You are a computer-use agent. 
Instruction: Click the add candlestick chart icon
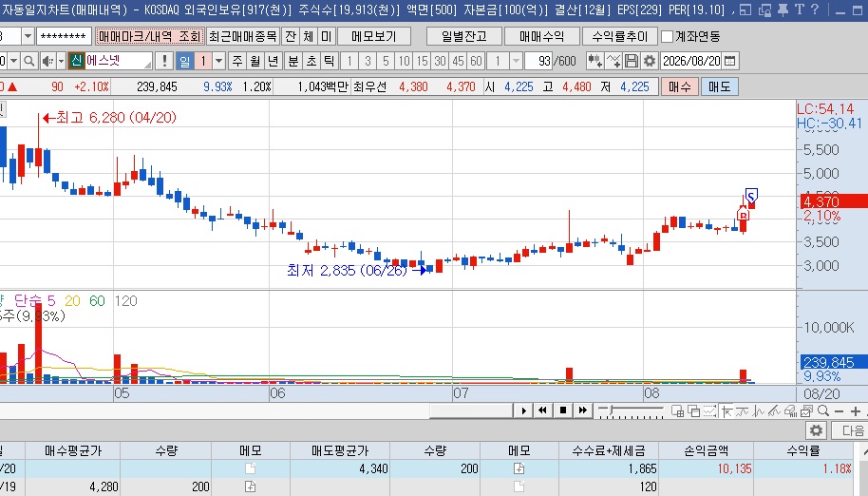coord(595,61)
